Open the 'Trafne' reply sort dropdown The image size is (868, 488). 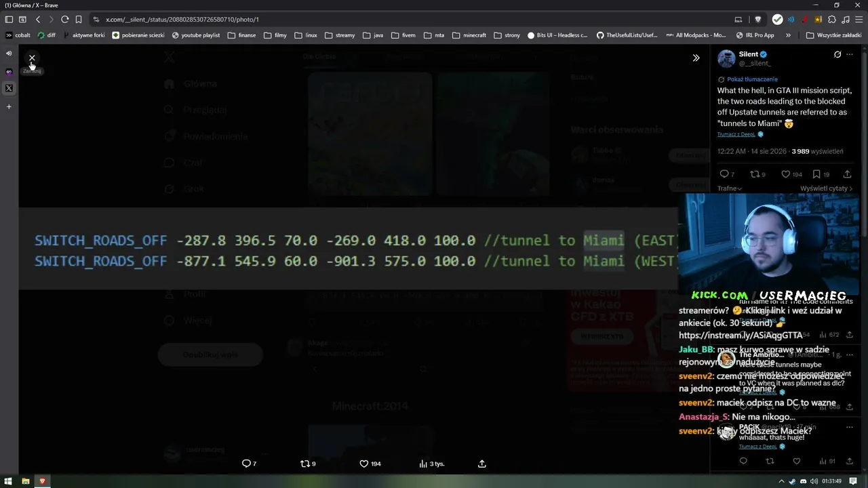point(730,188)
